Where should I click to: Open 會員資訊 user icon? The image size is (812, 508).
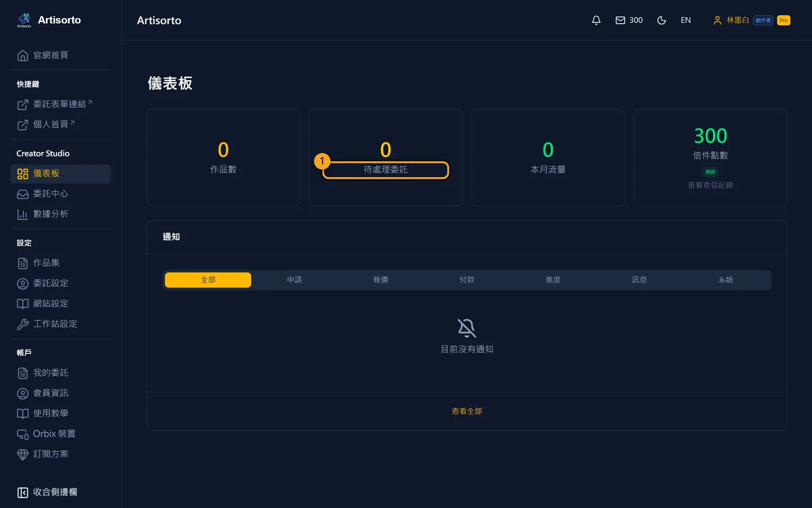point(23,393)
